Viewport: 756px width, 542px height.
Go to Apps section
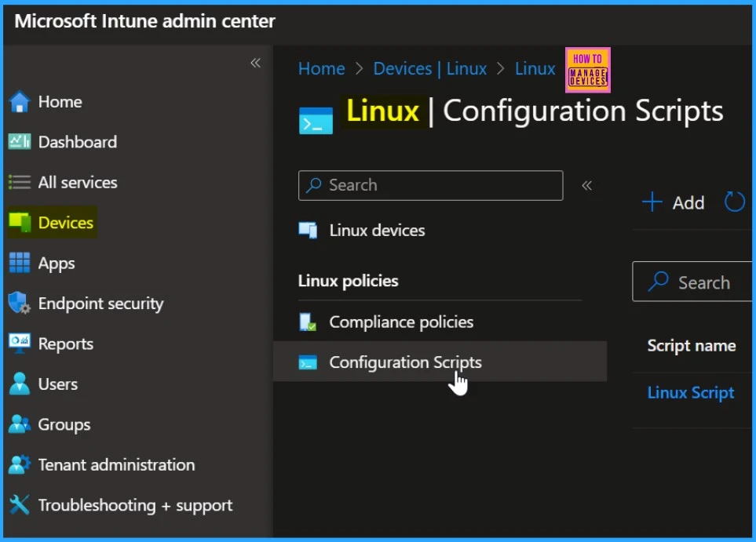click(57, 264)
